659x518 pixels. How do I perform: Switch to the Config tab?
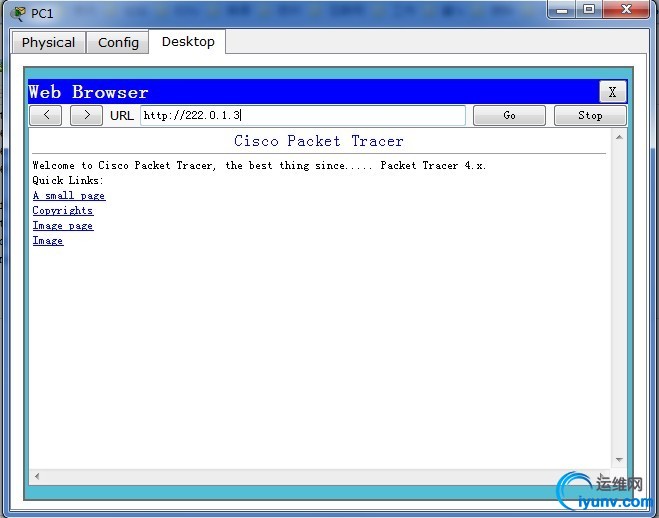point(118,42)
